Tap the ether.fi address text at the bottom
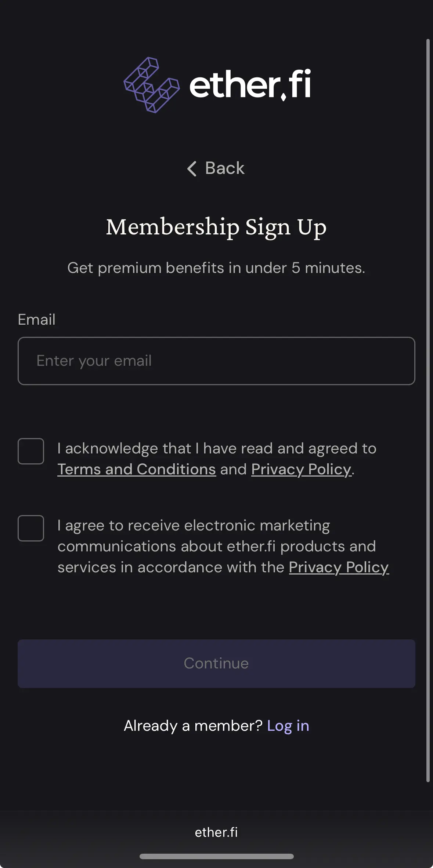The width and height of the screenshot is (433, 868). tap(216, 832)
